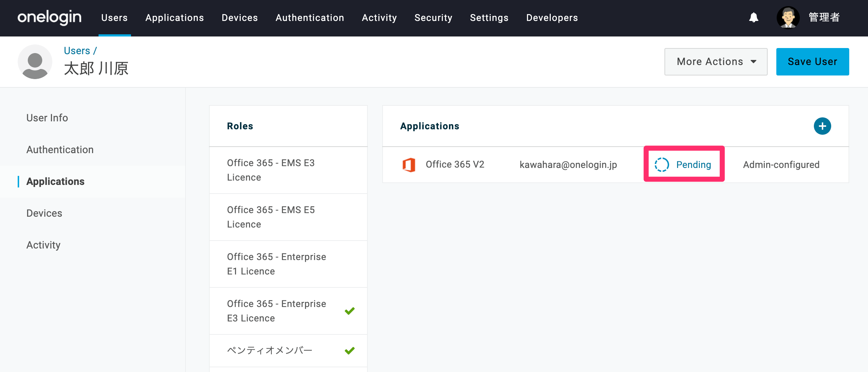
Task: Open the 管理者 account menu
Action: 824,17
